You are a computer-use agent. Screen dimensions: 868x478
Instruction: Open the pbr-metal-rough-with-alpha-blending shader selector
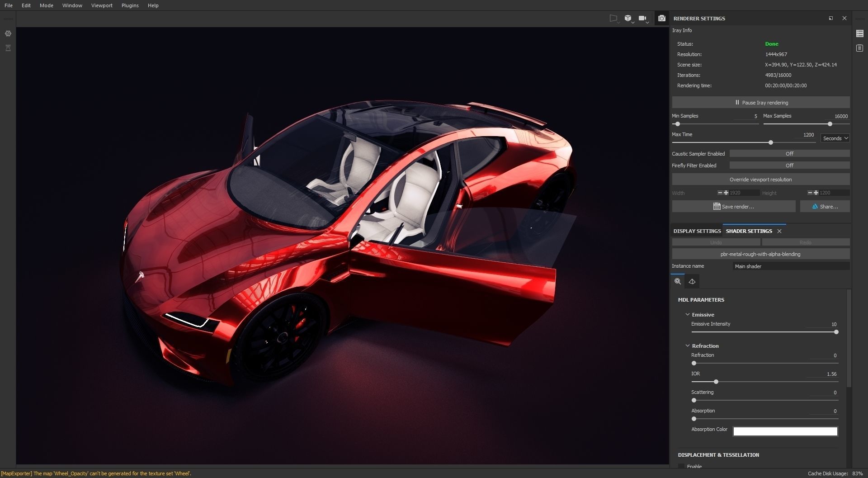click(761, 254)
